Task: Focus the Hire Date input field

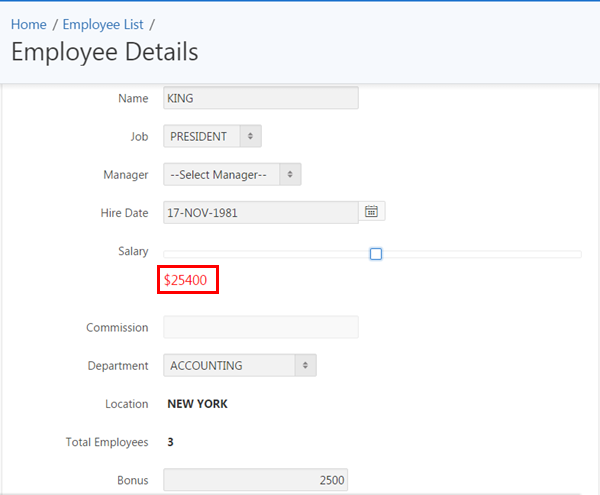Action: pyautogui.click(x=260, y=213)
